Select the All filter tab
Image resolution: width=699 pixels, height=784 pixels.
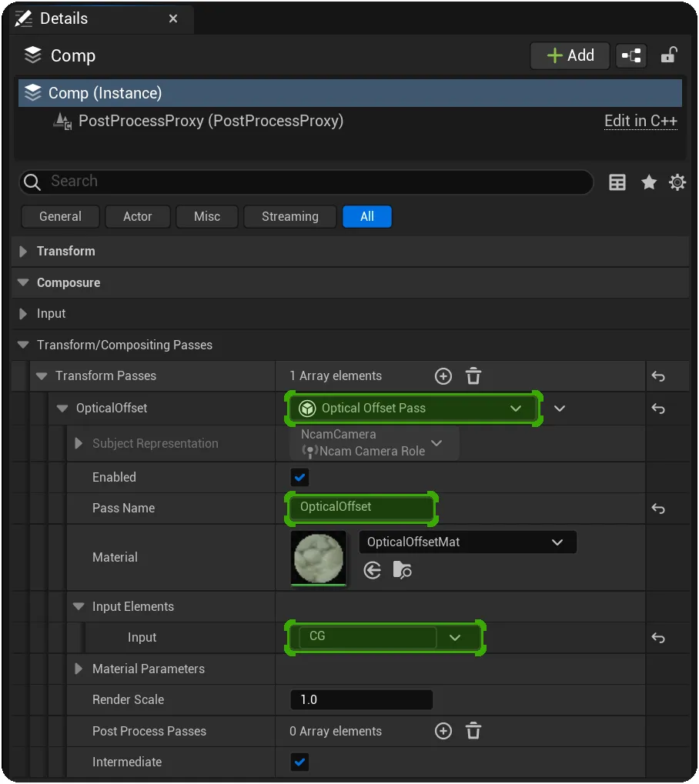[366, 217]
